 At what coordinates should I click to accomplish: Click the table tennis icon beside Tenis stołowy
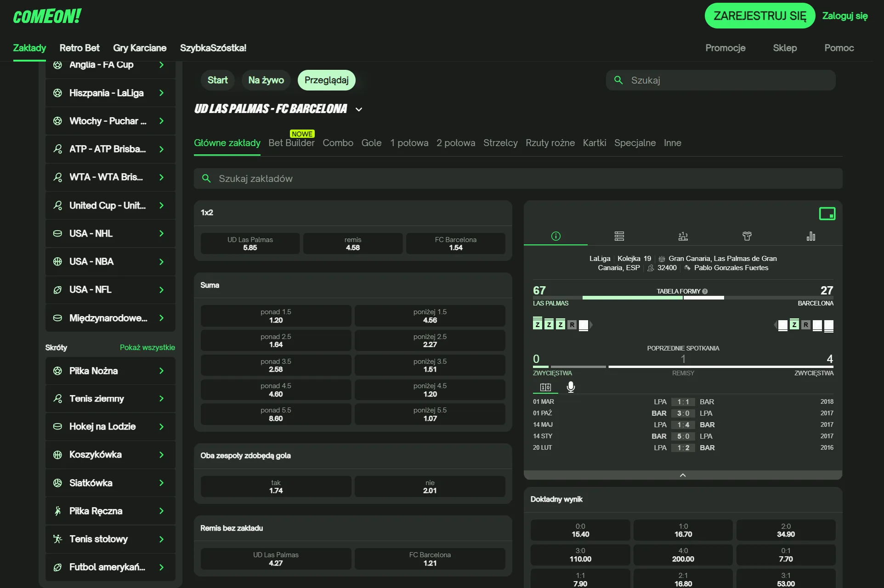pos(57,539)
